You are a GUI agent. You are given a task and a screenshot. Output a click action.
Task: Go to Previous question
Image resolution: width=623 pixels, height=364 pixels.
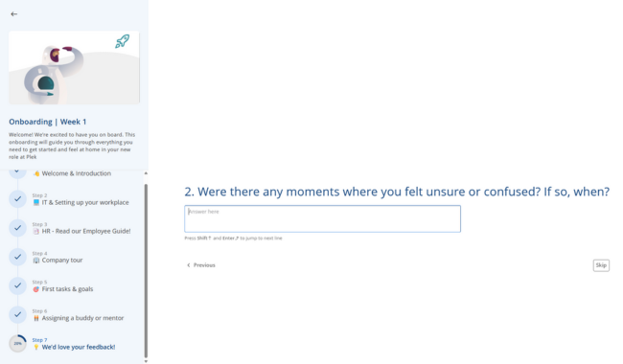201,265
